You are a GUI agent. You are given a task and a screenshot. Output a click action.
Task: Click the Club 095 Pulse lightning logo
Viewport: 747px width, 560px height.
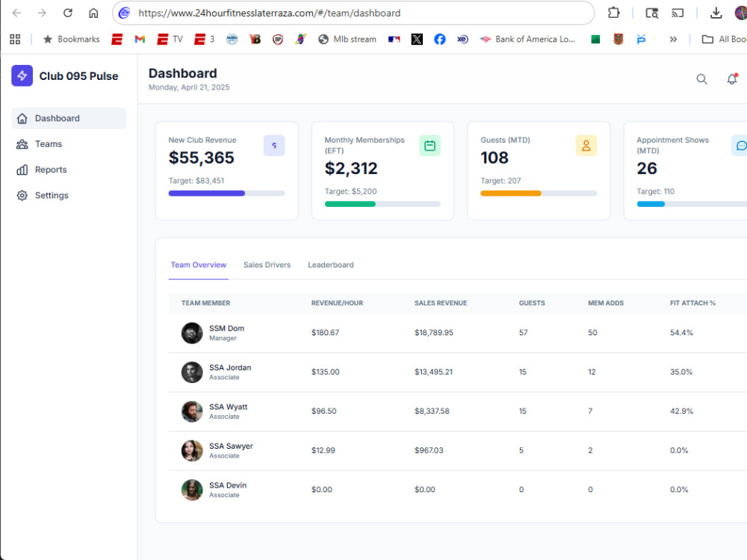point(22,75)
